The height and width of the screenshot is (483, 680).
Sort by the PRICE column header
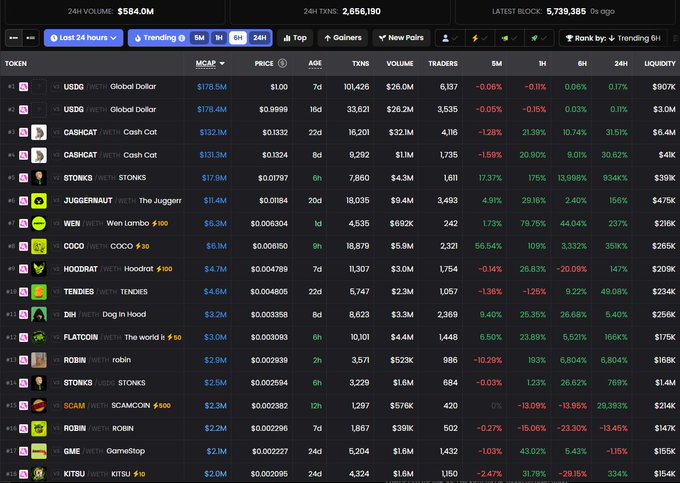(264, 63)
